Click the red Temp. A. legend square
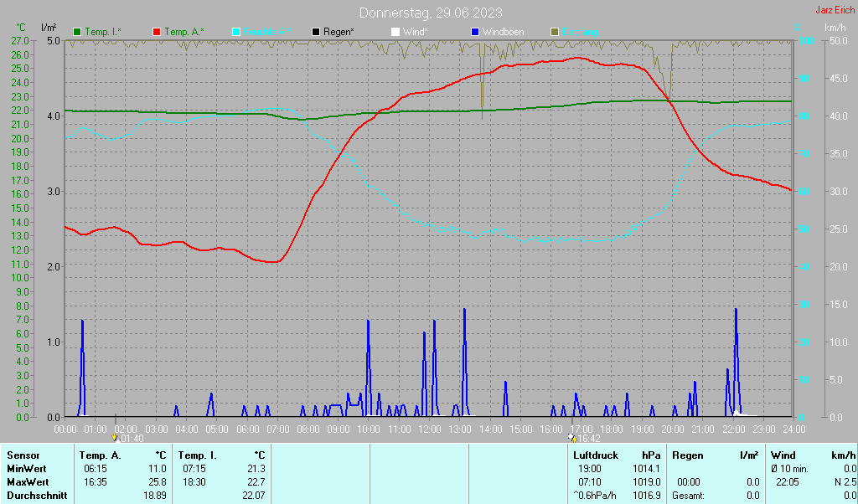Image resolution: width=858 pixels, height=504 pixels. click(157, 33)
